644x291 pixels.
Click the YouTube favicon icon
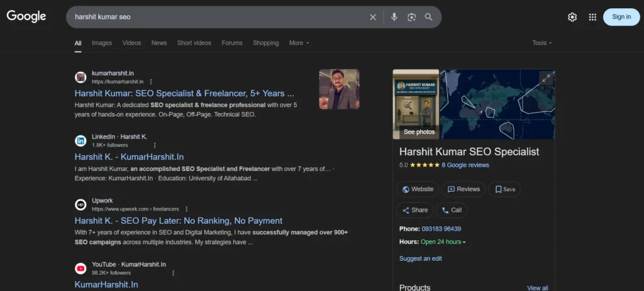80,268
